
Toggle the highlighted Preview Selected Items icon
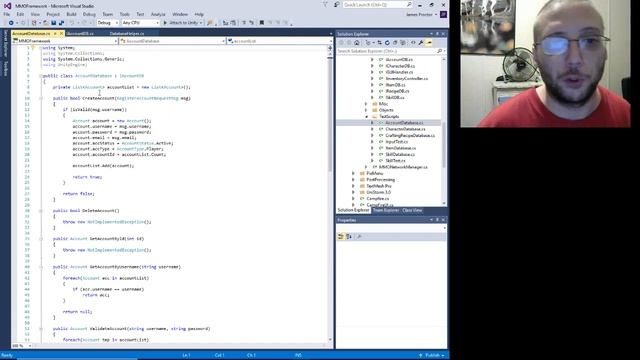pyautogui.click(x=429, y=42)
